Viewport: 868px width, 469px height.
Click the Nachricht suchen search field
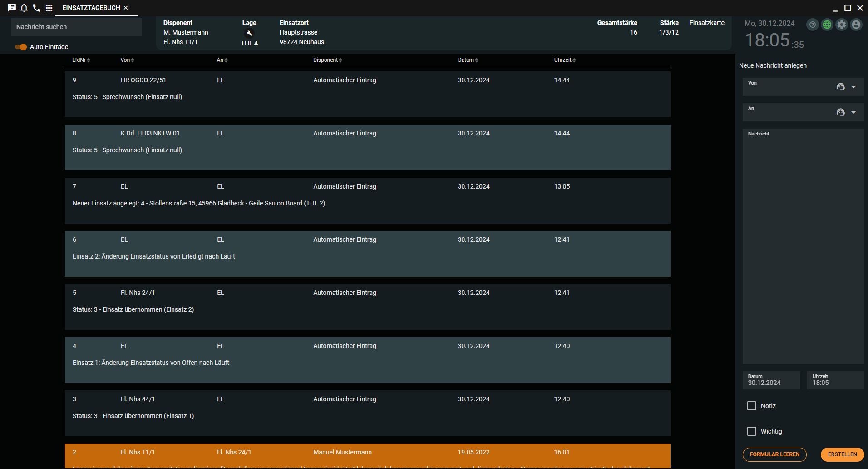coord(76,27)
